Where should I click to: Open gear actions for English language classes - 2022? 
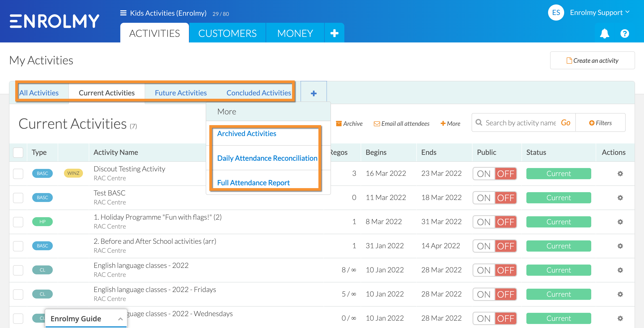620,270
